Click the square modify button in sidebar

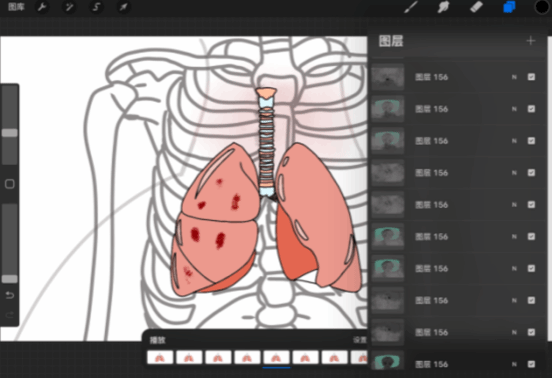(x=10, y=184)
